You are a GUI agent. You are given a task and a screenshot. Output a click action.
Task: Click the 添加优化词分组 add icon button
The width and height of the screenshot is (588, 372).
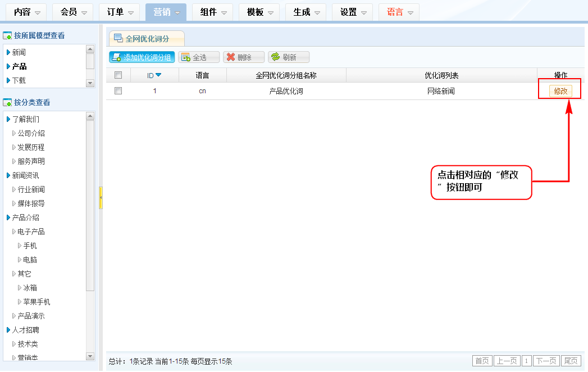pos(116,57)
